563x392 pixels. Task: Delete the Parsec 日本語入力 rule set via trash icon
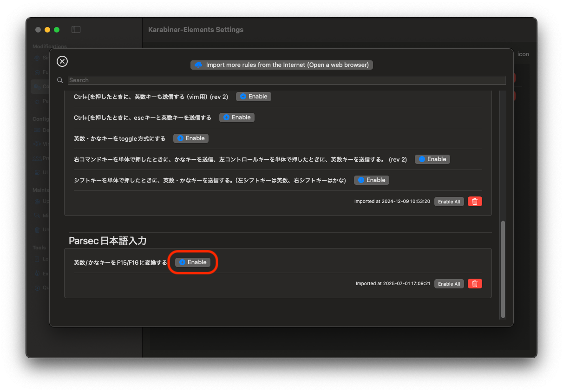[475, 284]
